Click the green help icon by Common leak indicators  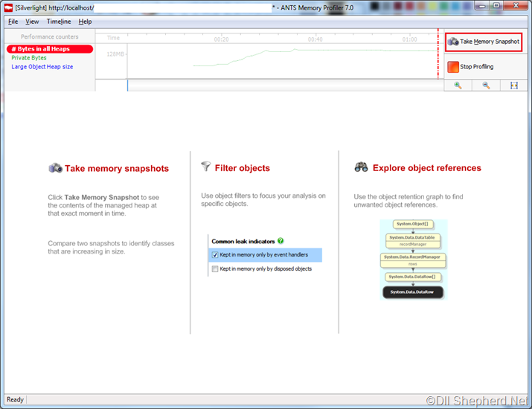tap(281, 241)
